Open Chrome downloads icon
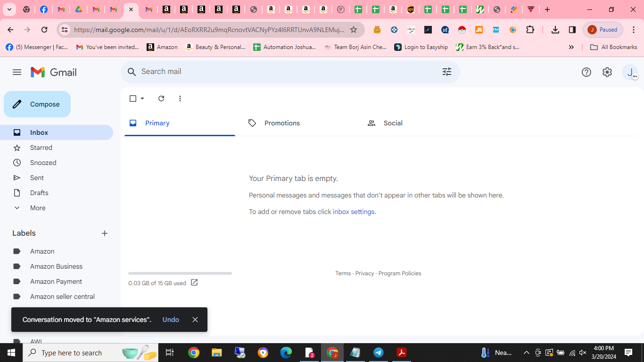Viewport: 644px width, 362px height. [555, 30]
